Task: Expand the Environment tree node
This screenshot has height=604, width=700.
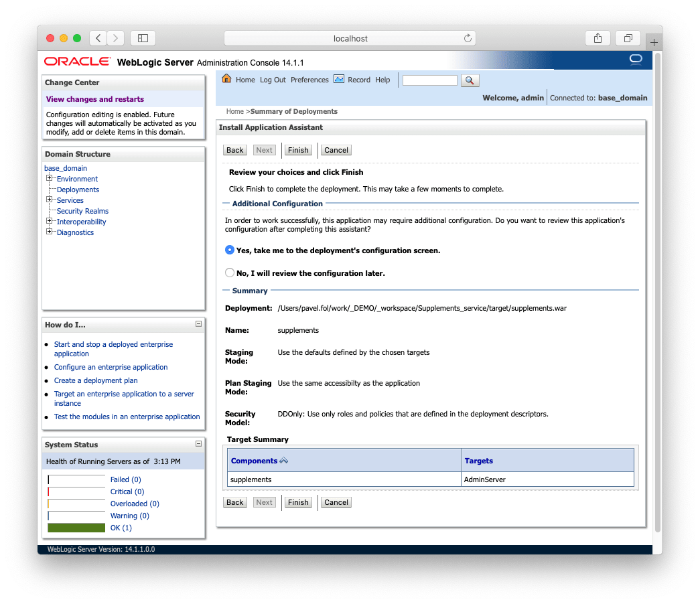Action: (49, 179)
